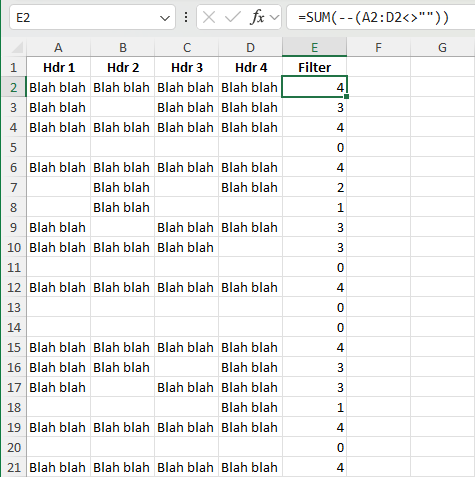475x477 pixels.
Task: Click 'Blah blah' in cell B8
Action: [x=121, y=207]
